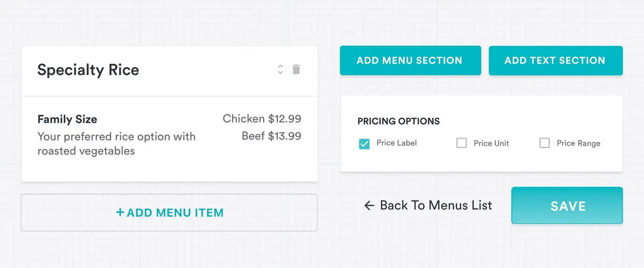Click the plus icon beside Add Menu Item
The image size is (644, 268).
pyautogui.click(x=120, y=212)
